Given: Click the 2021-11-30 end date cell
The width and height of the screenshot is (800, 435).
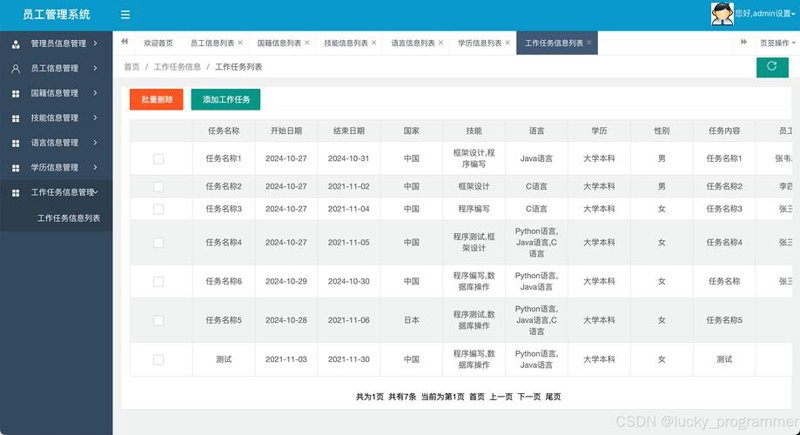Looking at the screenshot, I should pos(348,360).
